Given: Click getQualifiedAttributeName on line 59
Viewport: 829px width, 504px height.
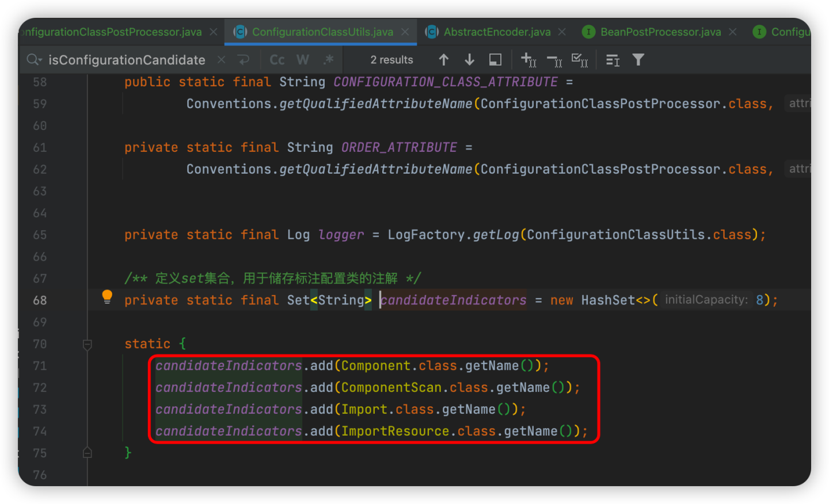Looking at the screenshot, I should 376,104.
